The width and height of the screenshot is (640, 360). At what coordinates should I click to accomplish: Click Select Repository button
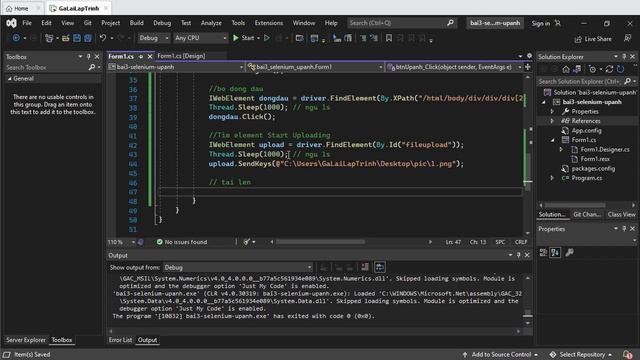pos(581,354)
